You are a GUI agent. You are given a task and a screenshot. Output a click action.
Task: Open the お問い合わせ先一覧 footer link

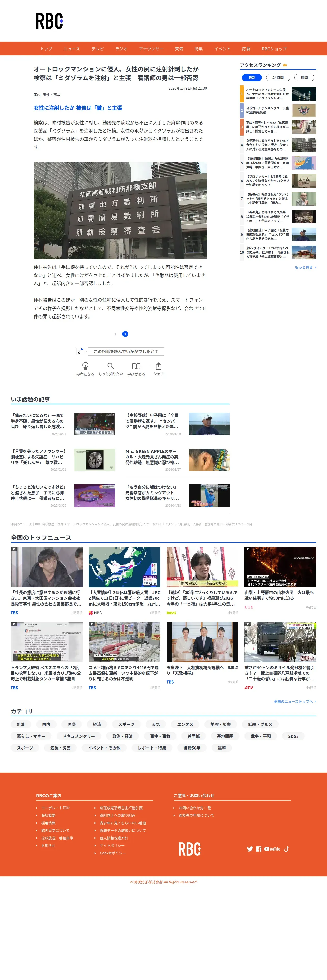tap(195, 808)
